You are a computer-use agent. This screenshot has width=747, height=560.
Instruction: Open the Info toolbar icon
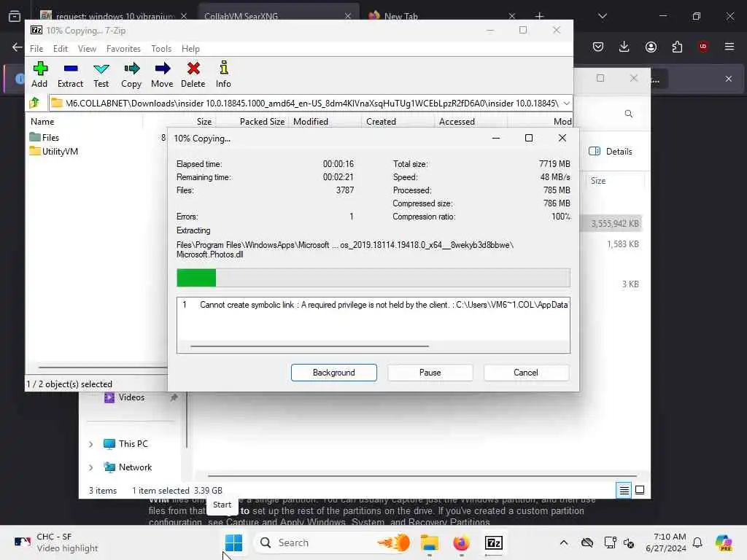click(x=223, y=75)
